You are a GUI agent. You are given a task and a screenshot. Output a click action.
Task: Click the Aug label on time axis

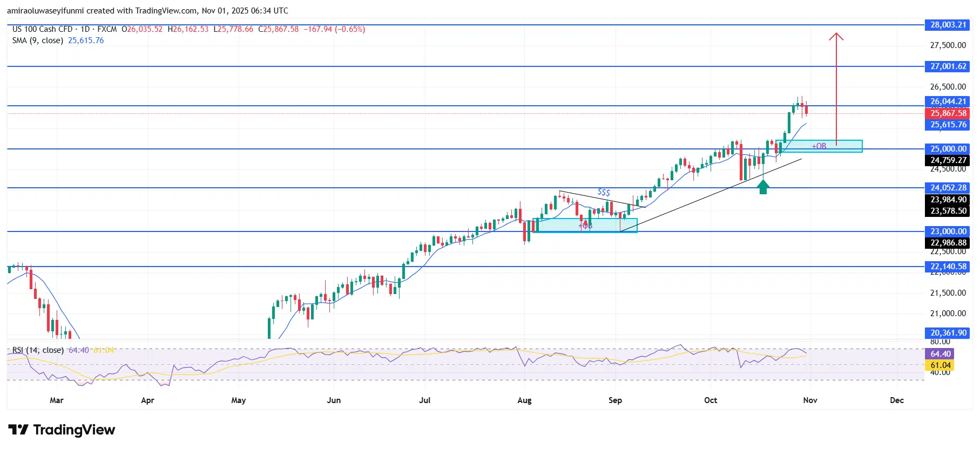524,400
